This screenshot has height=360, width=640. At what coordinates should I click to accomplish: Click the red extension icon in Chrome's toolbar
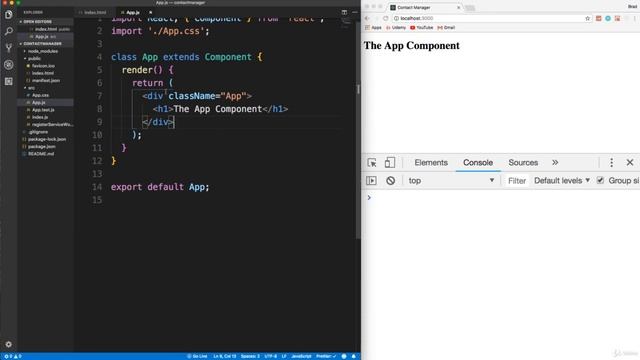point(598,18)
